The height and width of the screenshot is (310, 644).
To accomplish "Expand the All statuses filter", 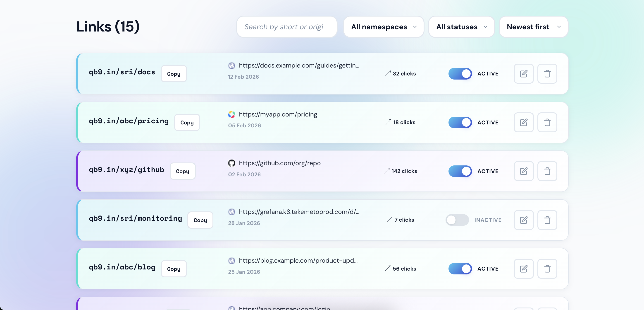I will pyautogui.click(x=461, y=27).
